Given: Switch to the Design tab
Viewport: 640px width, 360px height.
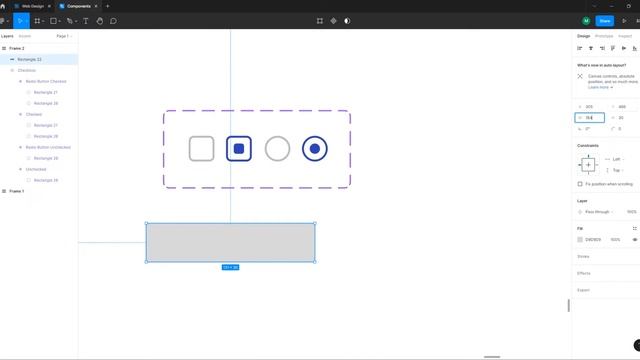Looking at the screenshot, I should [583, 36].
